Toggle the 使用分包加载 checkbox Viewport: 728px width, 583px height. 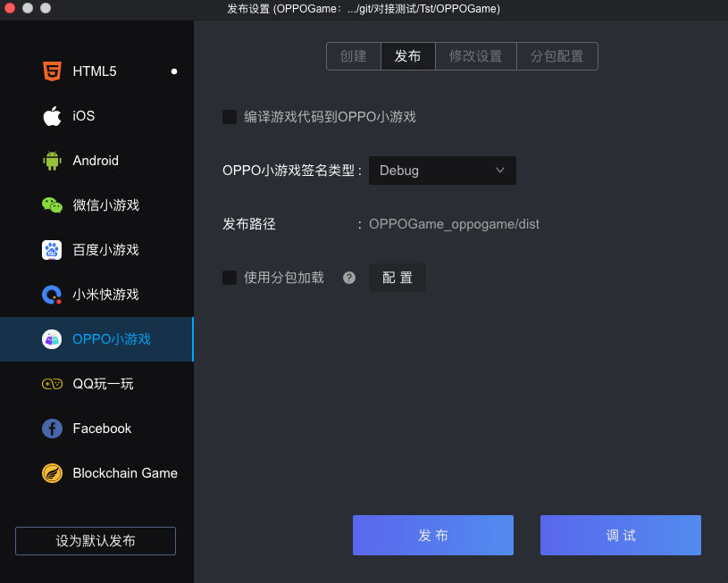tap(230, 278)
